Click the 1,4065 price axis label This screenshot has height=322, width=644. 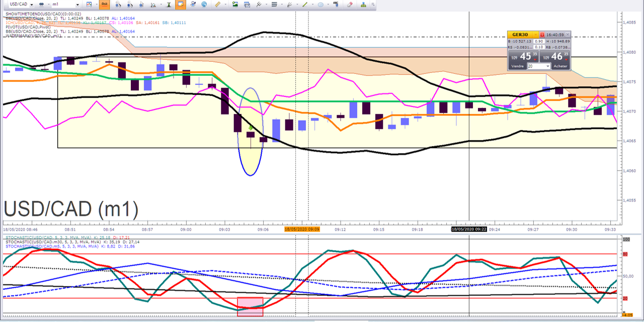pos(629,141)
